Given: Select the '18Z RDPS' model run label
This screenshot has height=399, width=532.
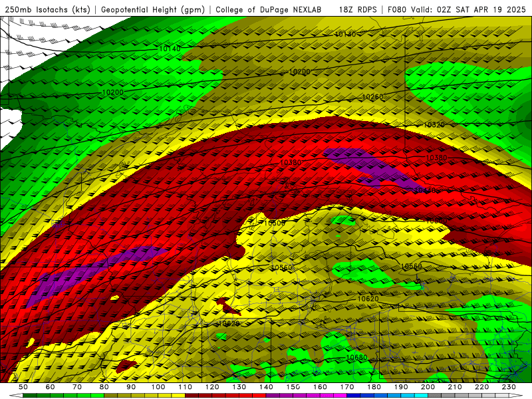Looking at the screenshot, I should coord(358,10).
